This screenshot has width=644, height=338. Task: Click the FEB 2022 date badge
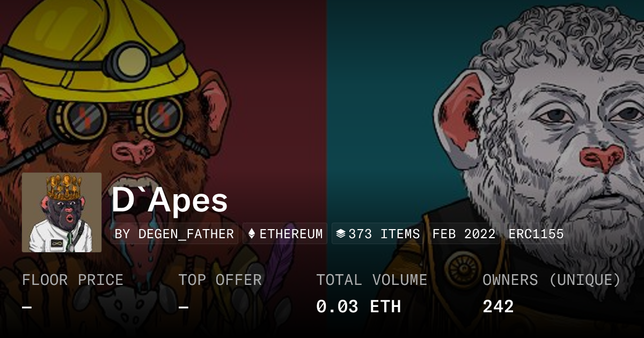click(x=464, y=234)
